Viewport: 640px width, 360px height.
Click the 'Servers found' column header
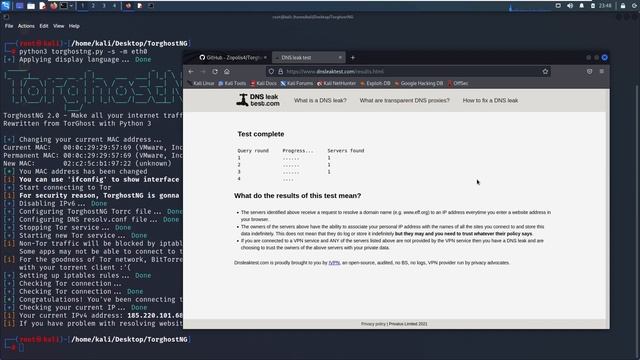pyautogui.click(x=346, y=151)
